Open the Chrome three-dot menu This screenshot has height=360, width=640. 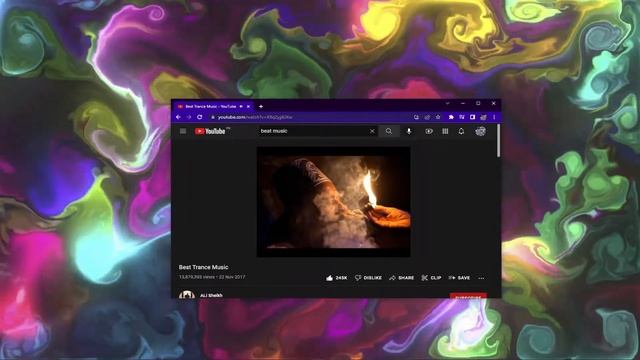point(494,117)
